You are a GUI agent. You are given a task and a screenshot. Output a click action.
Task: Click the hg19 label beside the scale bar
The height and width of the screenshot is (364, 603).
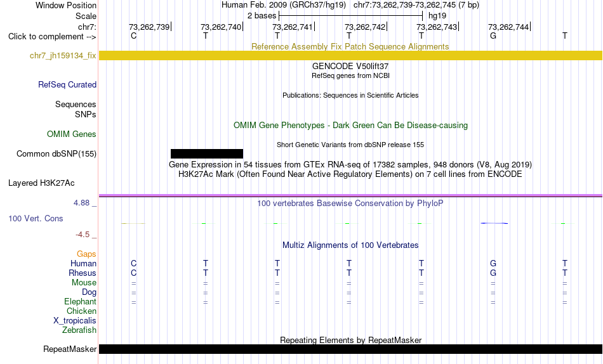pyautogui.click(x=437, y=16)
